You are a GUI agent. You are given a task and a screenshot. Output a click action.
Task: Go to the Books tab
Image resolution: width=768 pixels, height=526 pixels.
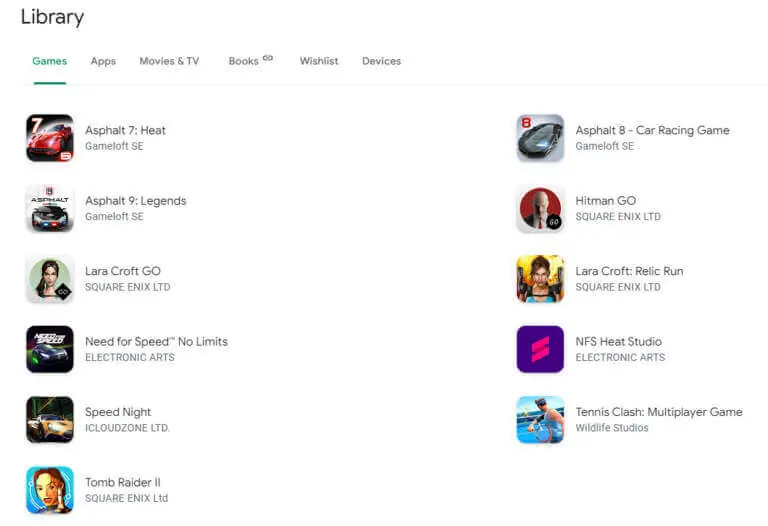click(243, 61)
